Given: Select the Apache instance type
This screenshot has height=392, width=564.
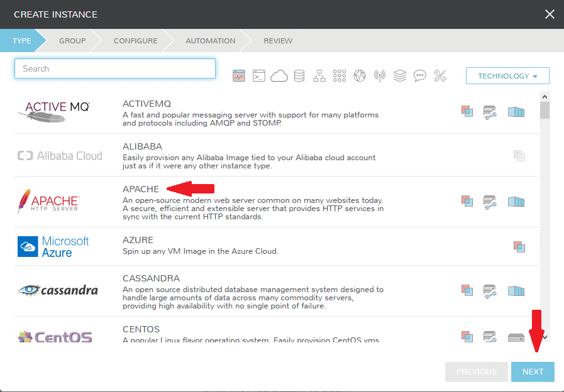Looking at the screenshot, I should click(141, 189).
